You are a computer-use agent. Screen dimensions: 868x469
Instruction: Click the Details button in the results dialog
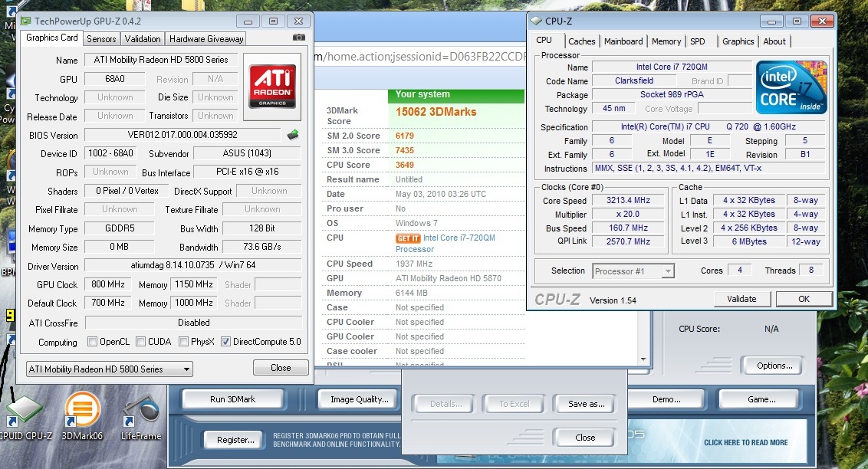point(446,405)
